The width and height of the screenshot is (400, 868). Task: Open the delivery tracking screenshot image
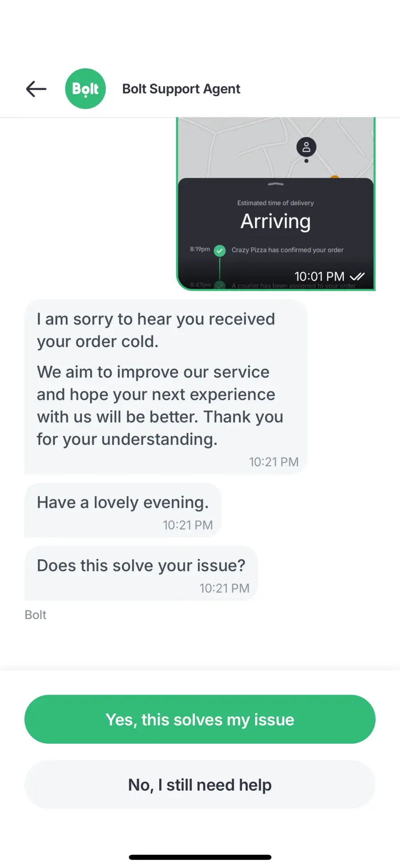coord(276,204)
